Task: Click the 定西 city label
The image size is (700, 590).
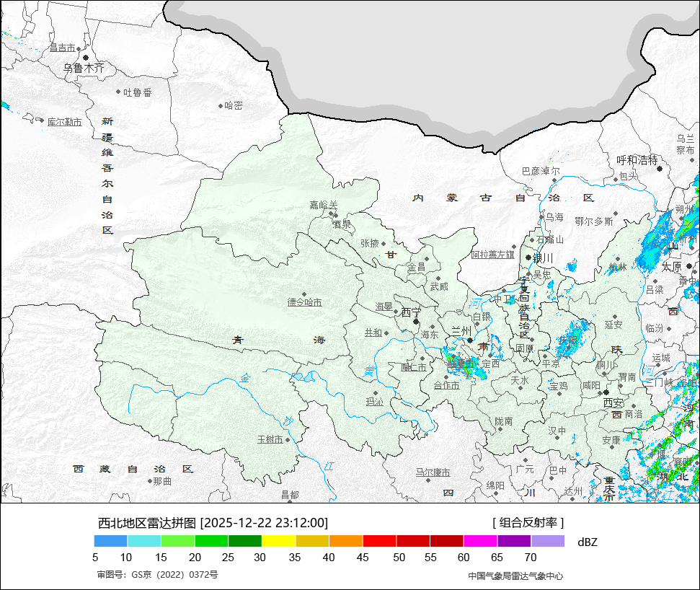Action: coord(491,364)
